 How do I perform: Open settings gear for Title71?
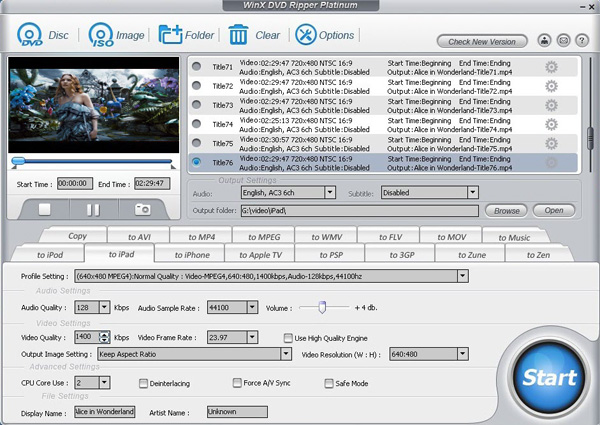(551, 67)
